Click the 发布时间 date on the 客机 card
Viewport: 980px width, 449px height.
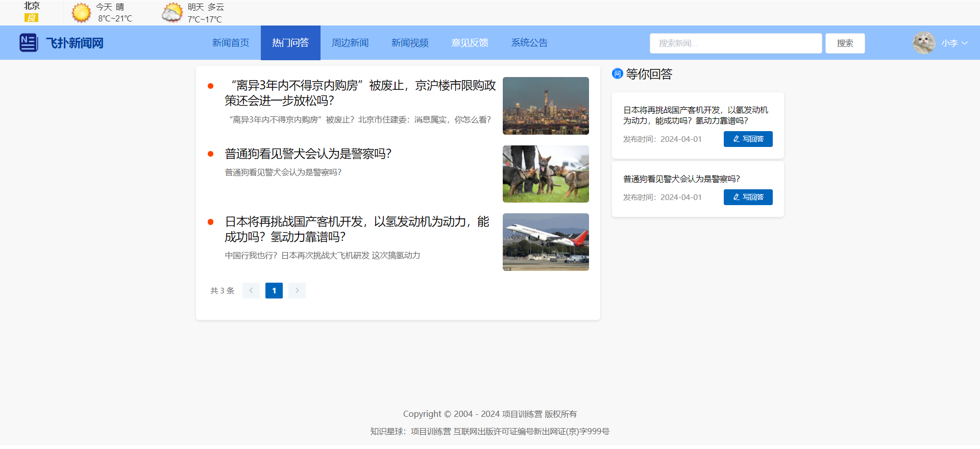click(x=663, y=139)
